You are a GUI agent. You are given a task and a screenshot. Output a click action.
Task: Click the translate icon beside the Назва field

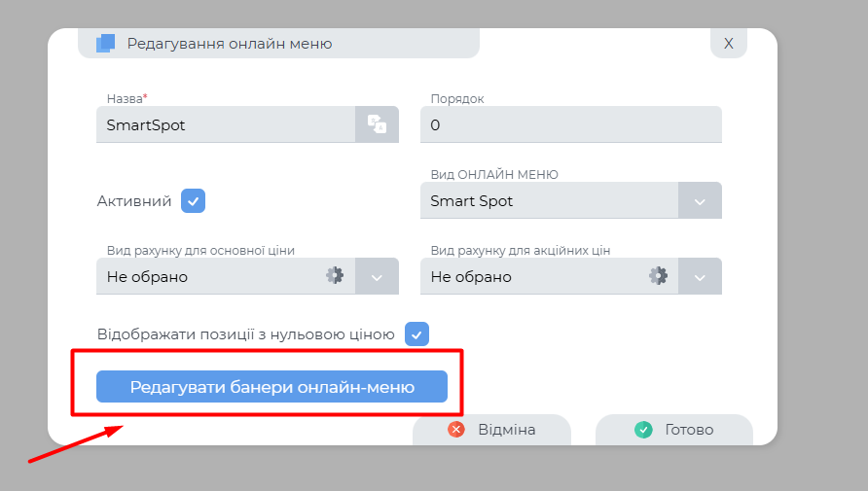pos(377,124)
